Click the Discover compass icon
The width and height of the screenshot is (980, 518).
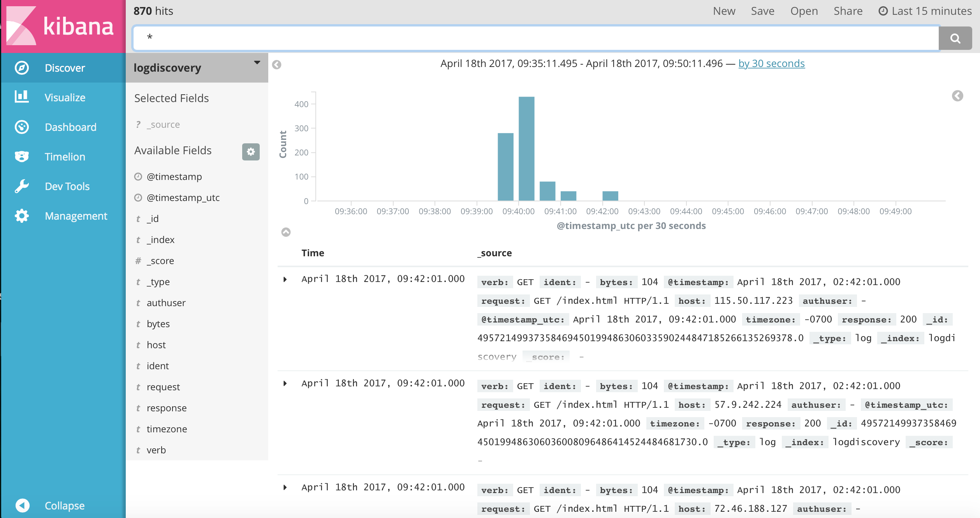[x=22, y=68]
